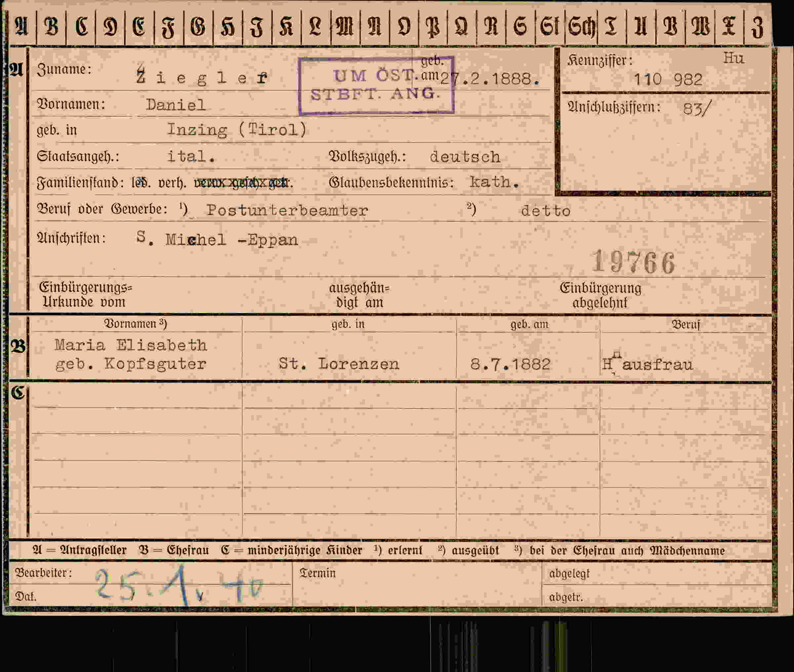The image size is (794, 672).
Task: Select the wife's birth date "8.7.1882"
Action: [x=510, y=365]
